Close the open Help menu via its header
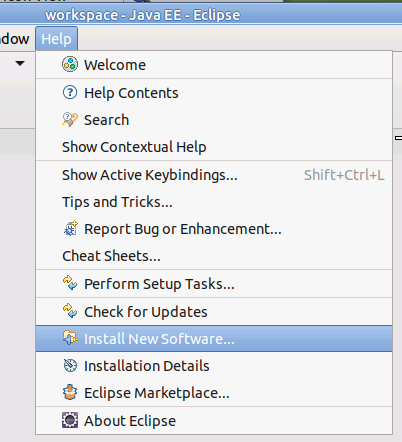Image resolution: width=402 pixels, height=442 pixels. click(56, 39)
